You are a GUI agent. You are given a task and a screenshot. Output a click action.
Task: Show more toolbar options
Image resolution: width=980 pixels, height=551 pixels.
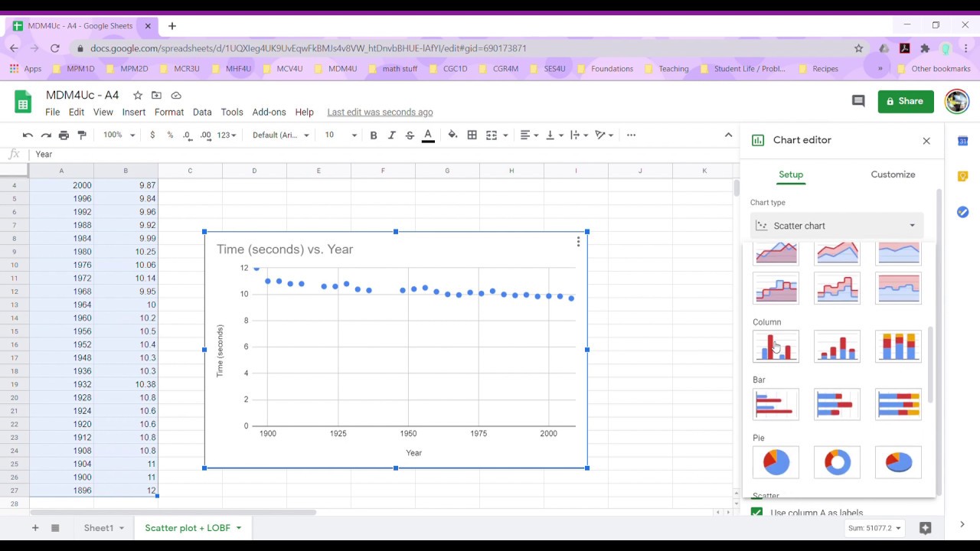coord(631,135)
